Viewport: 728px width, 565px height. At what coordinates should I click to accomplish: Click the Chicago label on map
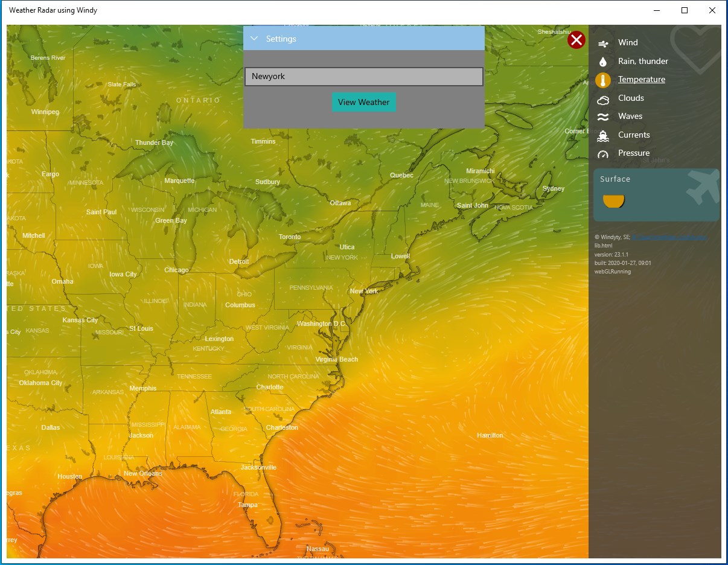(176, 270)
